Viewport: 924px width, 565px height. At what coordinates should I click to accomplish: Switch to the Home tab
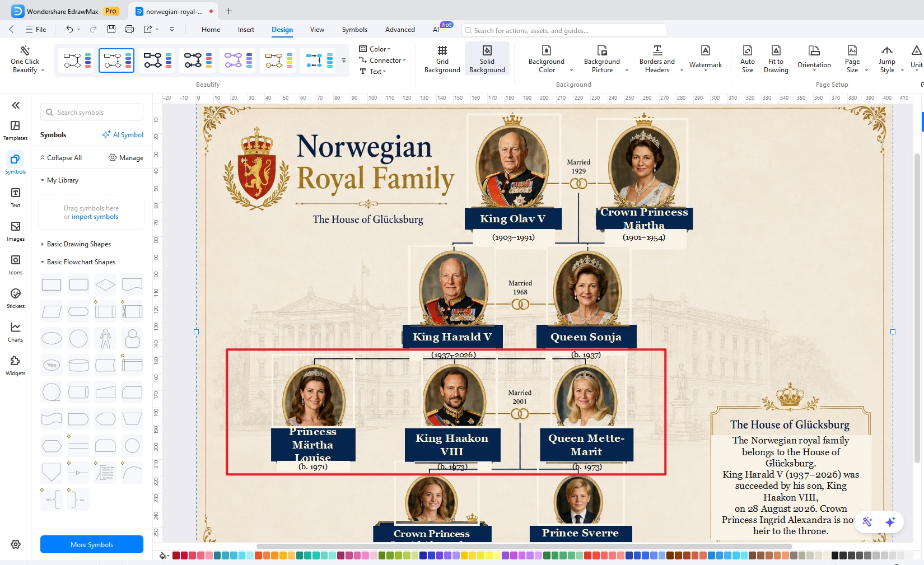tap(211, 30)
